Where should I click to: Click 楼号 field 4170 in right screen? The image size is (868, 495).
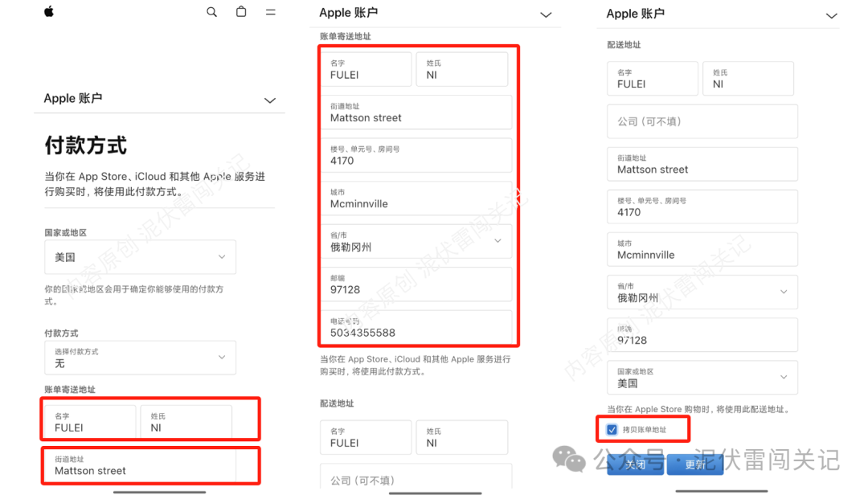(702, 207)
